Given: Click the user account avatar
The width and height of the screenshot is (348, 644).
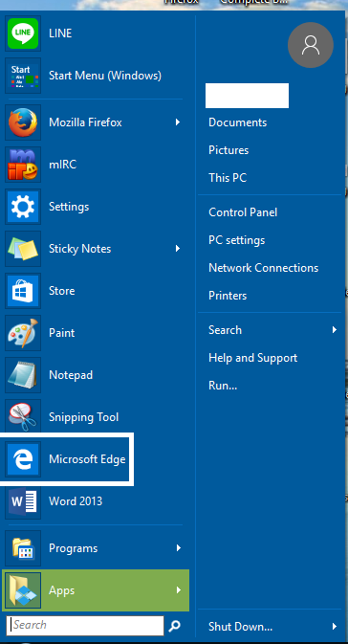Looking at the screenshot, I should click(x=311, y=45).
